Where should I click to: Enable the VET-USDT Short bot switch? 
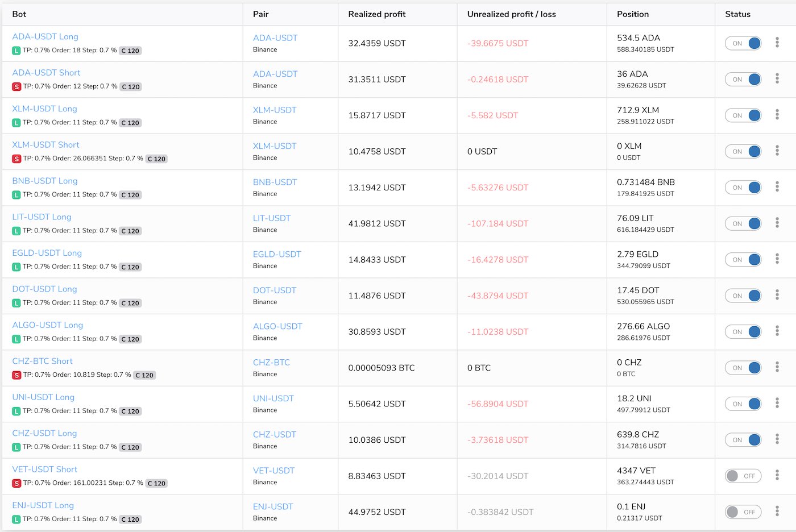coord(743,476)
